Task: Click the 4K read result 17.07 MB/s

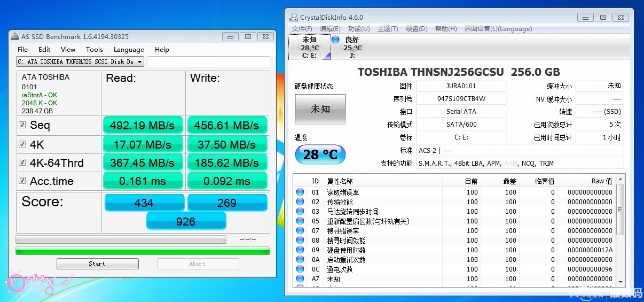Action: point(143,144)
